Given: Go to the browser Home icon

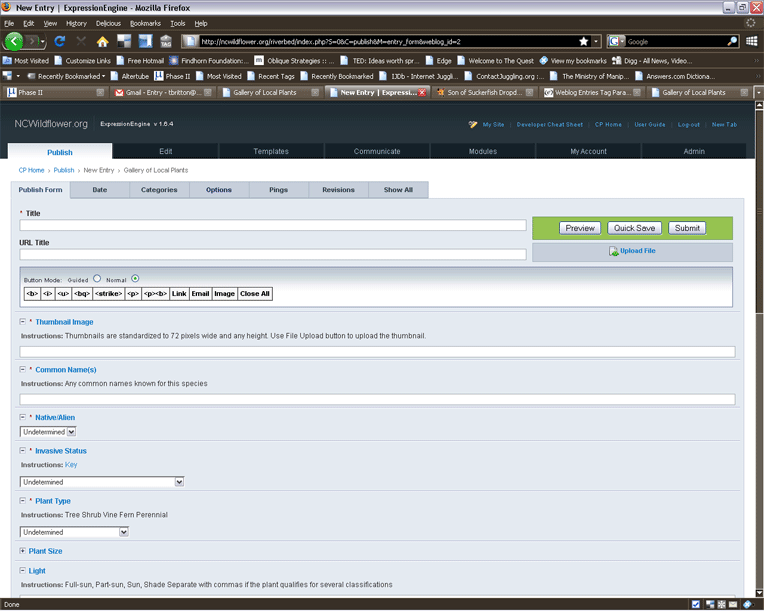Looking at the screenshot, I should click(102, 41).
